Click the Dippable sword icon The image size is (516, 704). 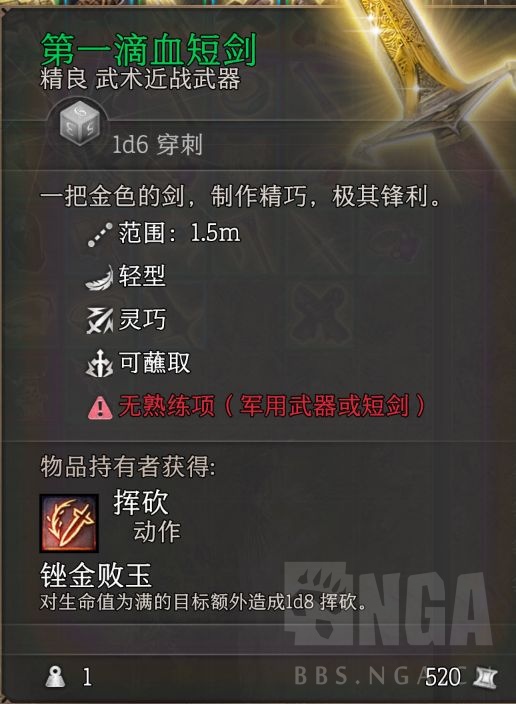point(99,364)
